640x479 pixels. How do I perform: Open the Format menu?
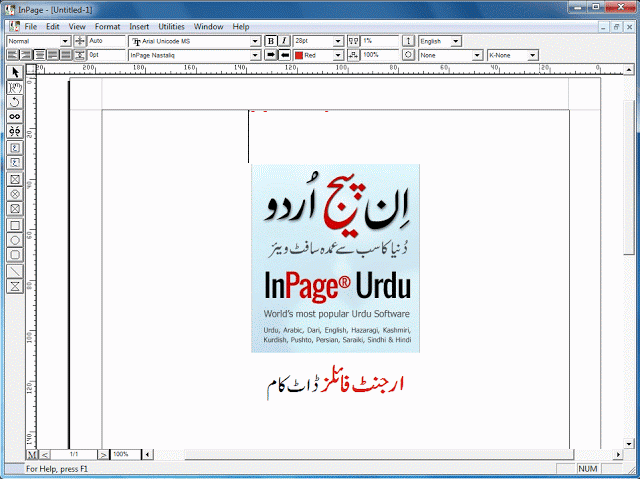tap(108, 27)
